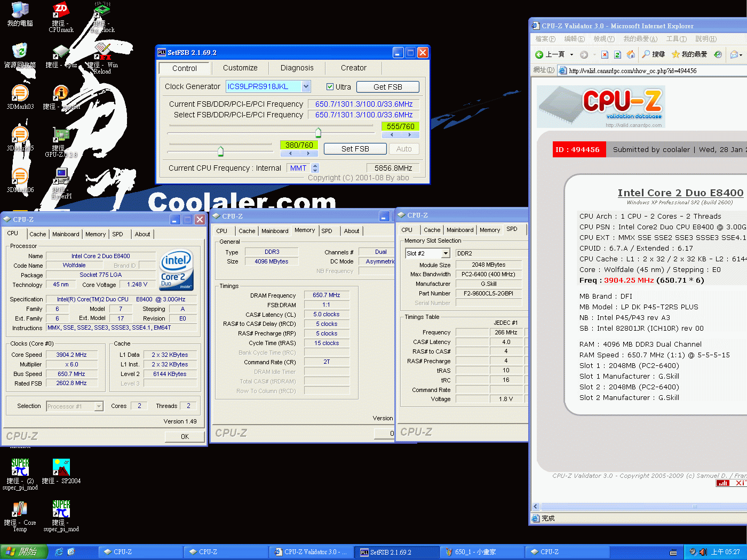The image size is (747, 560).
Task: Click the upper FSB slider handle
Action: coord(318,132)
